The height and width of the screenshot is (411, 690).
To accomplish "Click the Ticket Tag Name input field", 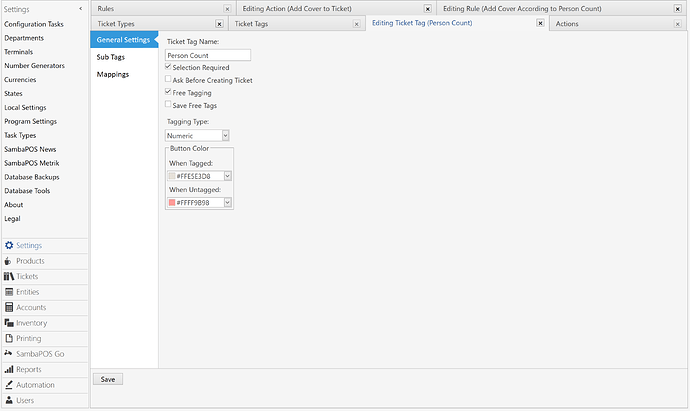I will pos(208,55).
